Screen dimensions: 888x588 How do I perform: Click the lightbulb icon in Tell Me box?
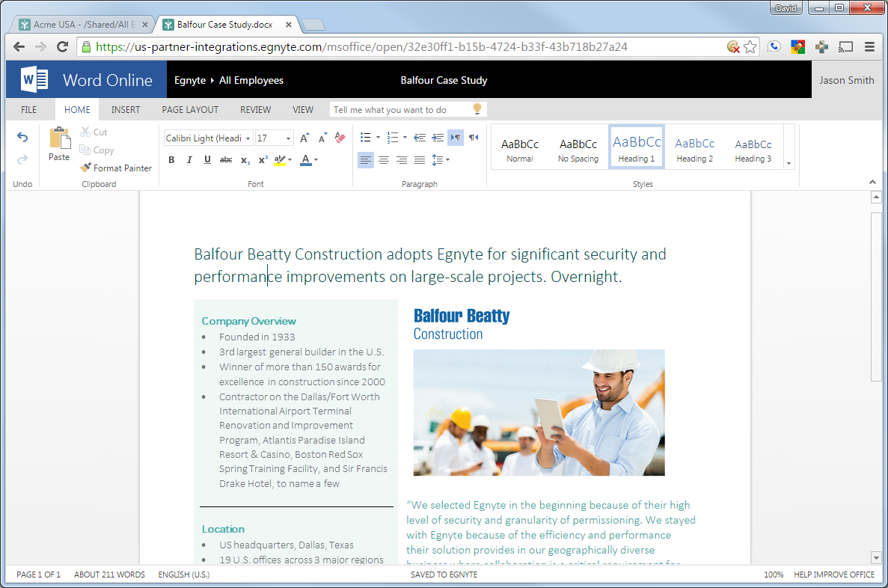click(477, 108)
